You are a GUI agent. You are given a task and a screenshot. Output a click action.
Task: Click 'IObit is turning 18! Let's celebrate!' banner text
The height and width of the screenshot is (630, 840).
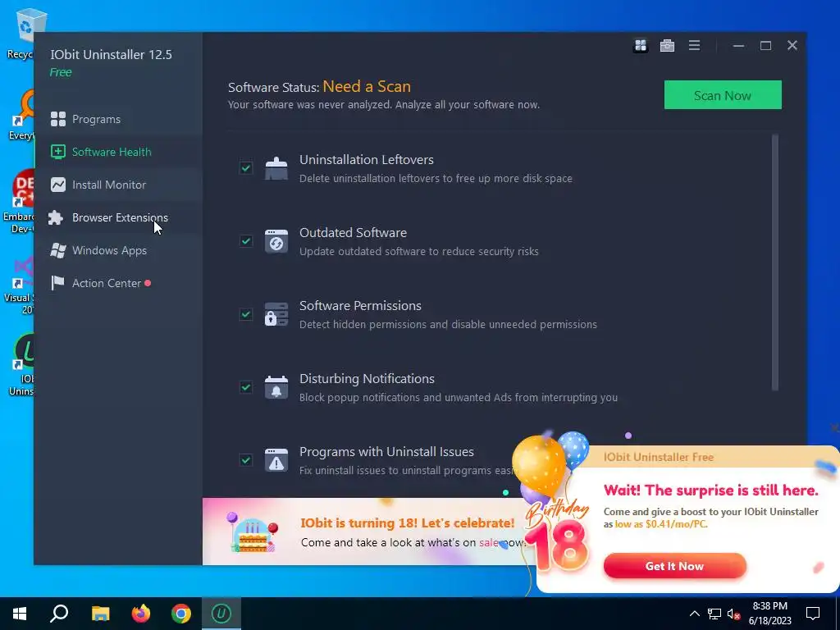click(407, 523)
